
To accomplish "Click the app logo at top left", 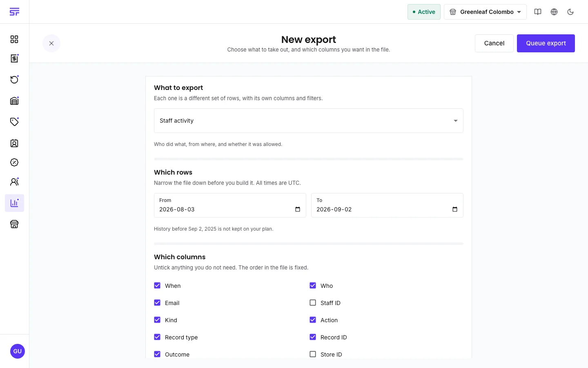I will [x=14, y=12].
